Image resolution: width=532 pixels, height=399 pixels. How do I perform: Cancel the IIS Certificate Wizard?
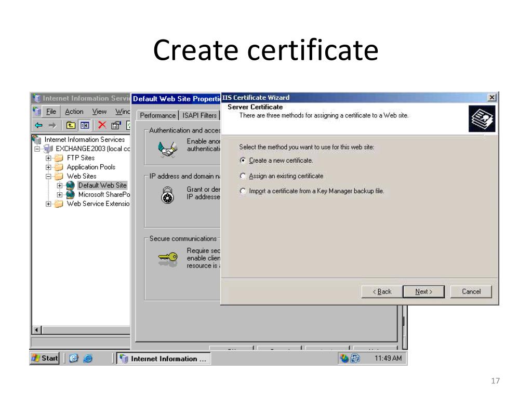coord(471,291)
